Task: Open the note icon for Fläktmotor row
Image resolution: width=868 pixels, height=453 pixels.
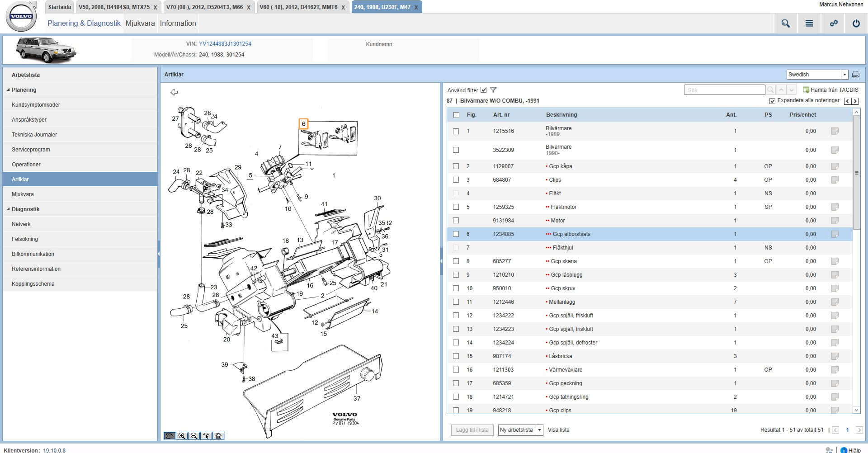Action: pos(835,207)
